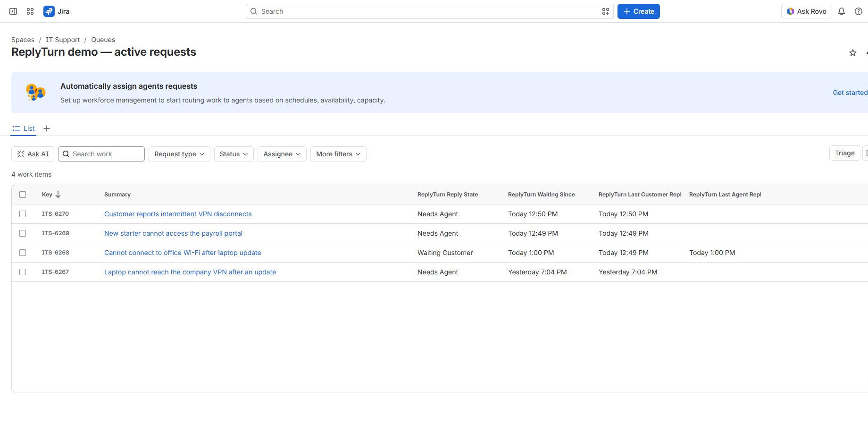Open Queues breadcrumb link
The width and height of the screenshot is (868, 425).
[x=103, y=40]
